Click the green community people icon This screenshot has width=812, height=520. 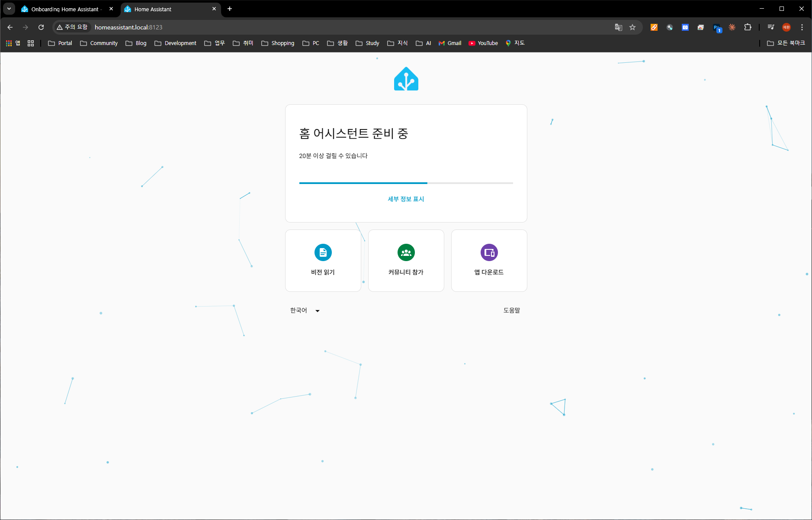pos(406,252)
